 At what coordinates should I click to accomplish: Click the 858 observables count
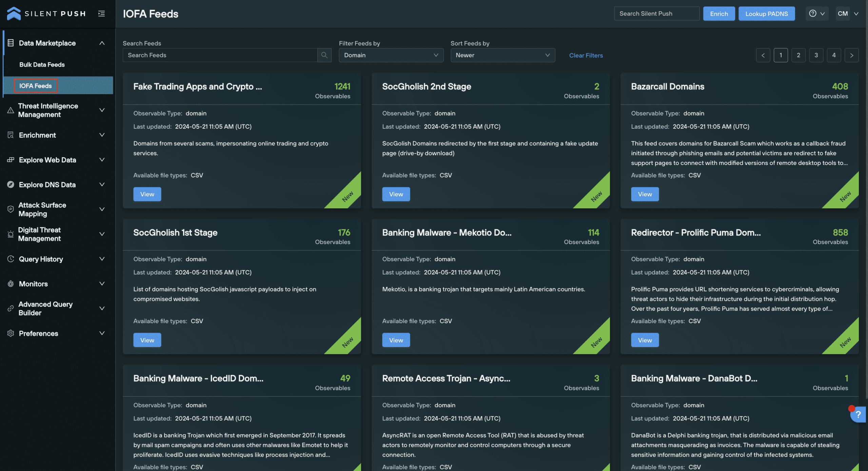(x=840, y=232)
